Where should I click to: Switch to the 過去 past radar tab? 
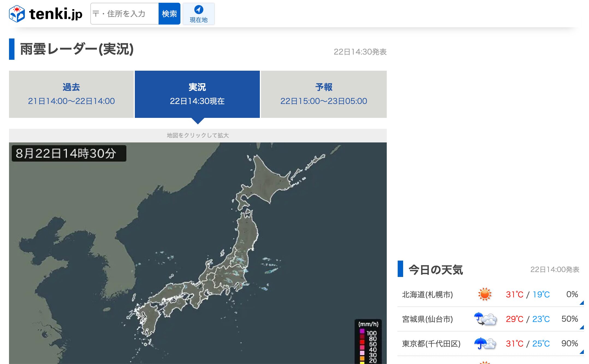(71, 94)
